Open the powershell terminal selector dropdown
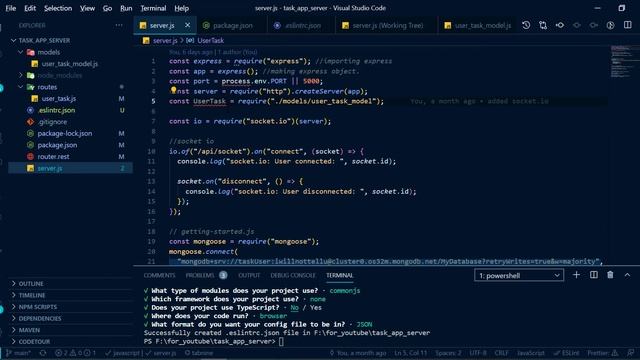Viewport: 640px width, 360px height. click(519, 276)
